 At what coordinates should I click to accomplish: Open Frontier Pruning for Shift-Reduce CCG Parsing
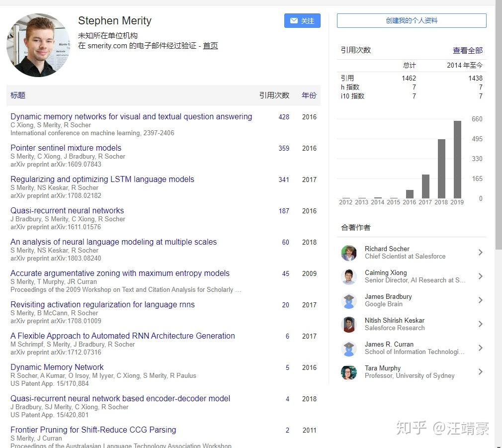click(93, 430)
